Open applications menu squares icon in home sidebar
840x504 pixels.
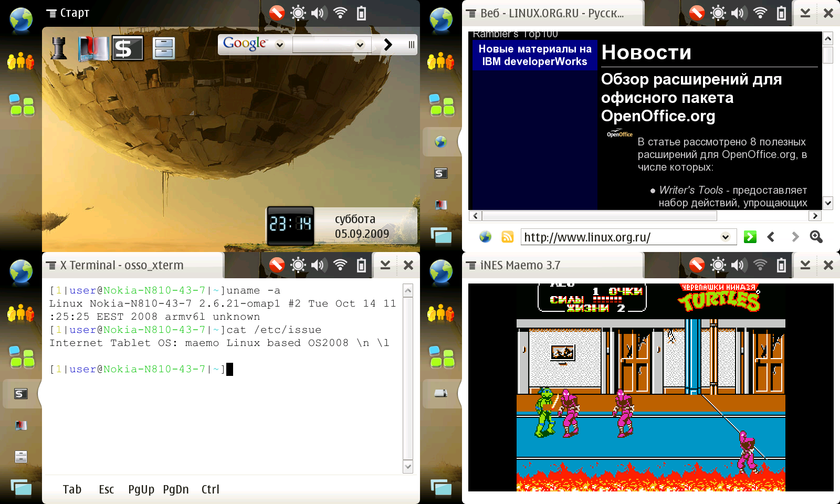tap(22, 105)
